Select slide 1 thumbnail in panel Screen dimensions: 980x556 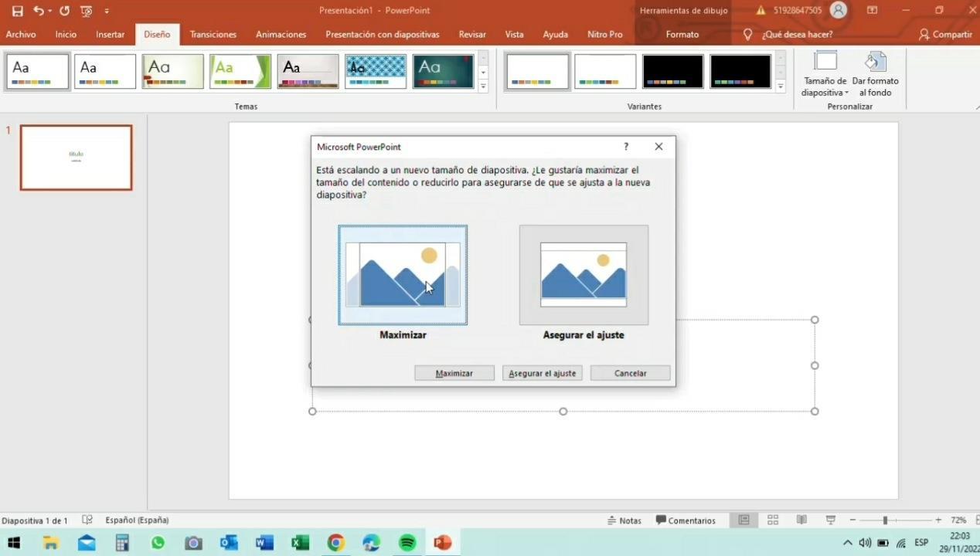tap(77, 158)
